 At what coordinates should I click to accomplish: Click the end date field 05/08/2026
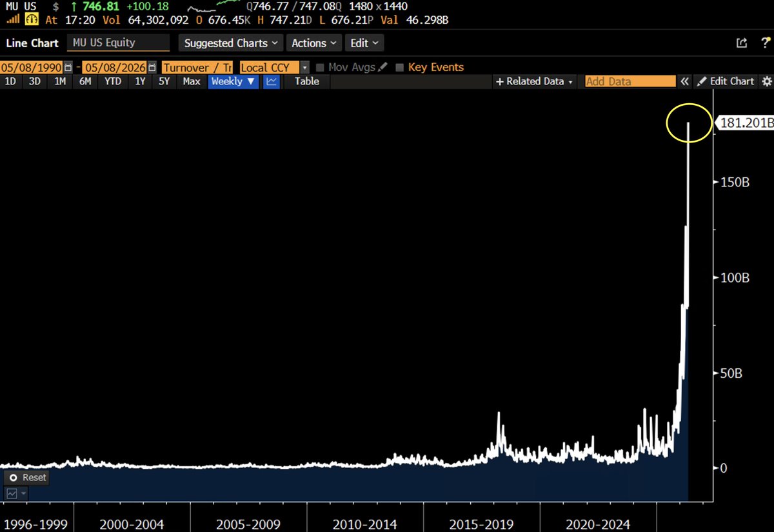pos(115,67)
